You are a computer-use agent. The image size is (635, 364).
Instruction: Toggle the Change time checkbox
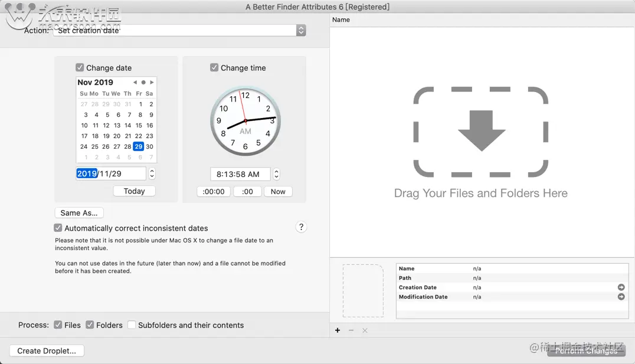pos(214,68)
